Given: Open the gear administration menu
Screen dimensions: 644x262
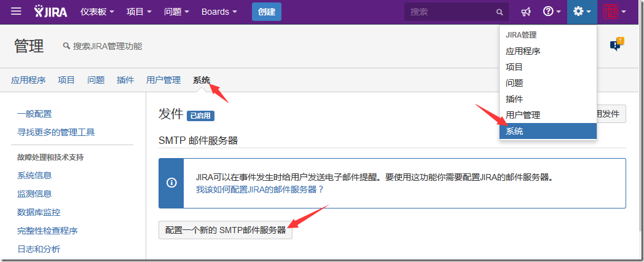Looking at the screenshot, I should click(x=582, y=12).
